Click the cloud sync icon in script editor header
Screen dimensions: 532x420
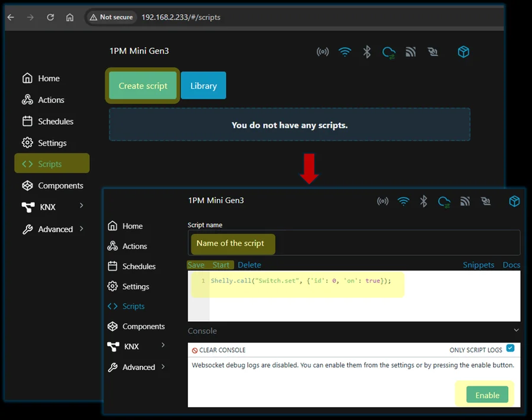pos(444,202)
